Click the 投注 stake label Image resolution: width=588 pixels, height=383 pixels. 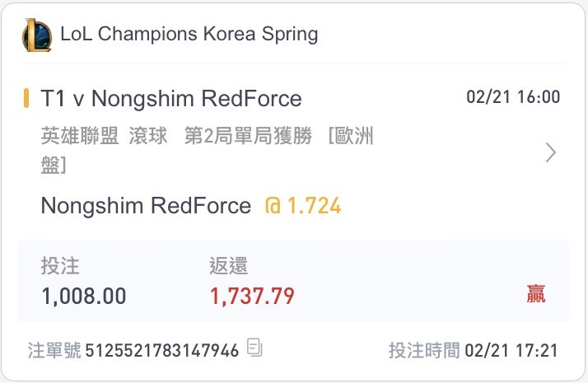coord(60,266)
